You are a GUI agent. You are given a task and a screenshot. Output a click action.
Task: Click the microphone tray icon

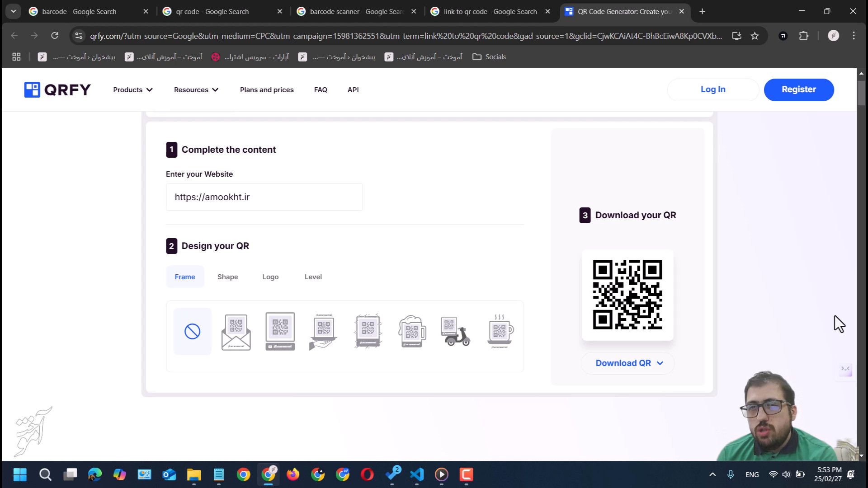tap(731, 474)
